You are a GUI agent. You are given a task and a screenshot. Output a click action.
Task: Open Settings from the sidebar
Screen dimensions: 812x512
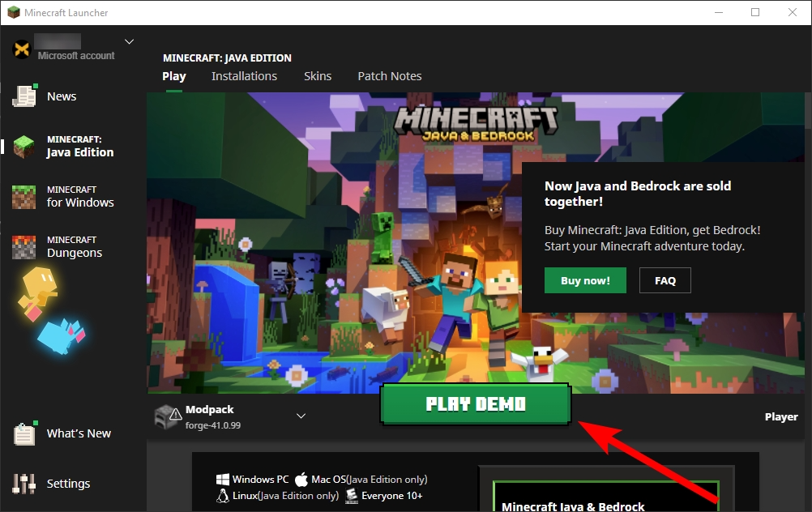coord(68,484)
